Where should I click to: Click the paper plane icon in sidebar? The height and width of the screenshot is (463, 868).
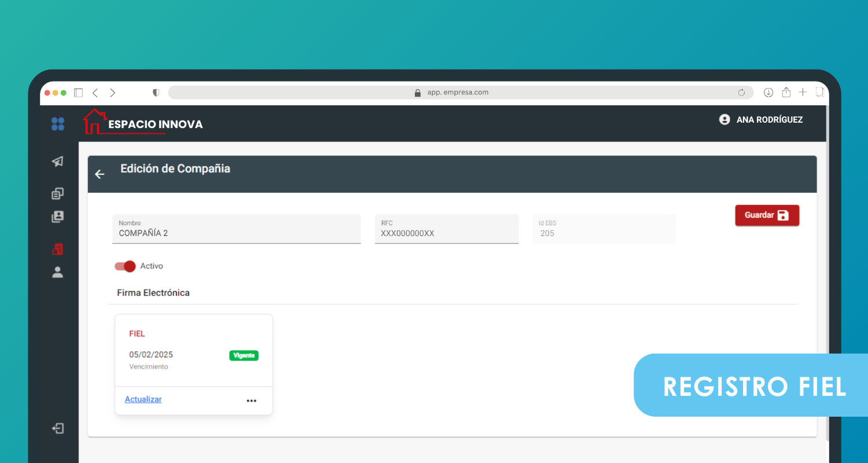click(x=57, y=161)
